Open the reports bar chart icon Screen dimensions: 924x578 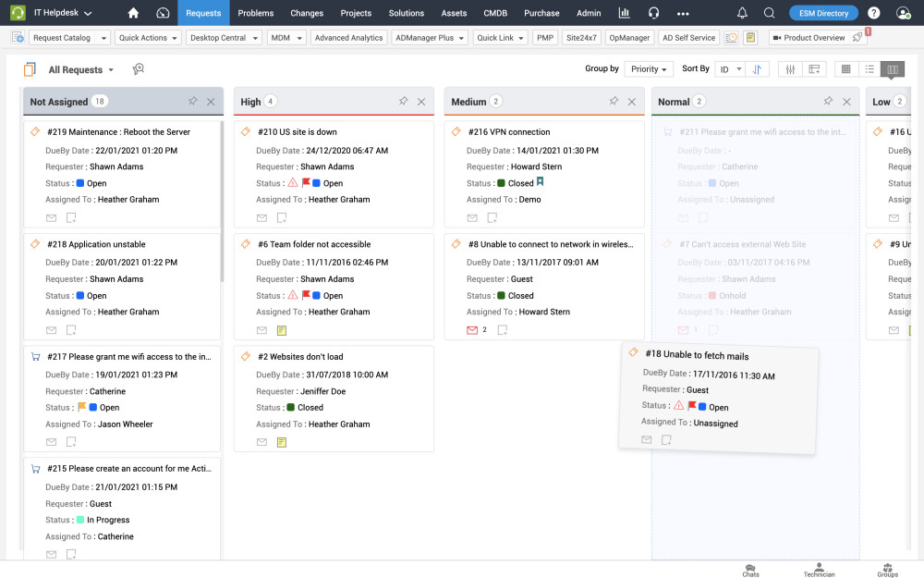tap(624, 13)
